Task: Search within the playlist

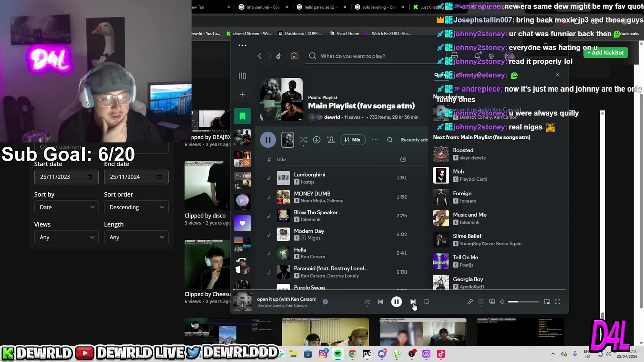Action: pos(390,140)
